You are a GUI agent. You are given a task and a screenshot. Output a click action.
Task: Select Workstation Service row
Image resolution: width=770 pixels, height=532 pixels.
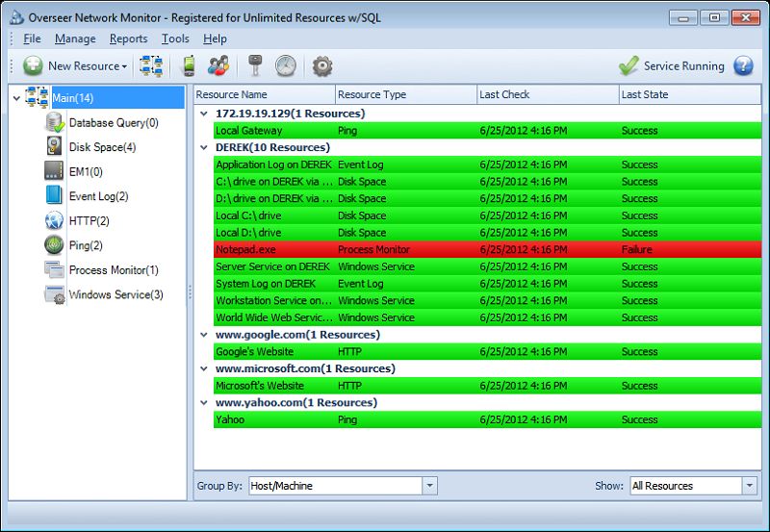487,300
